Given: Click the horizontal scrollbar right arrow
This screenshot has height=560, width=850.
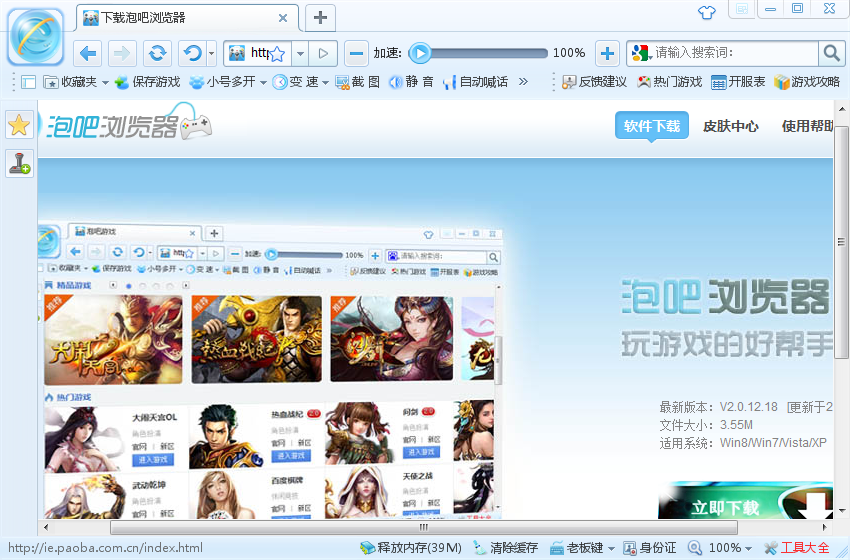Looking at the screenshot, I should [x=825, y=527].
